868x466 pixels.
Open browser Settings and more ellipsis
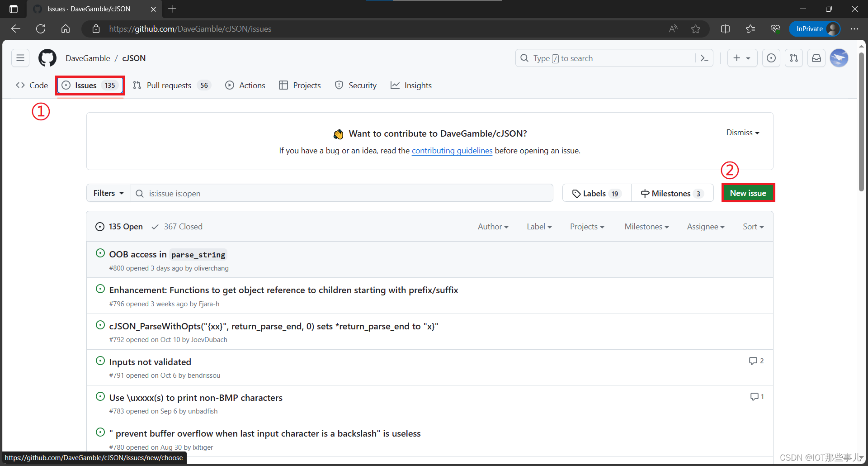coord(854,29)
